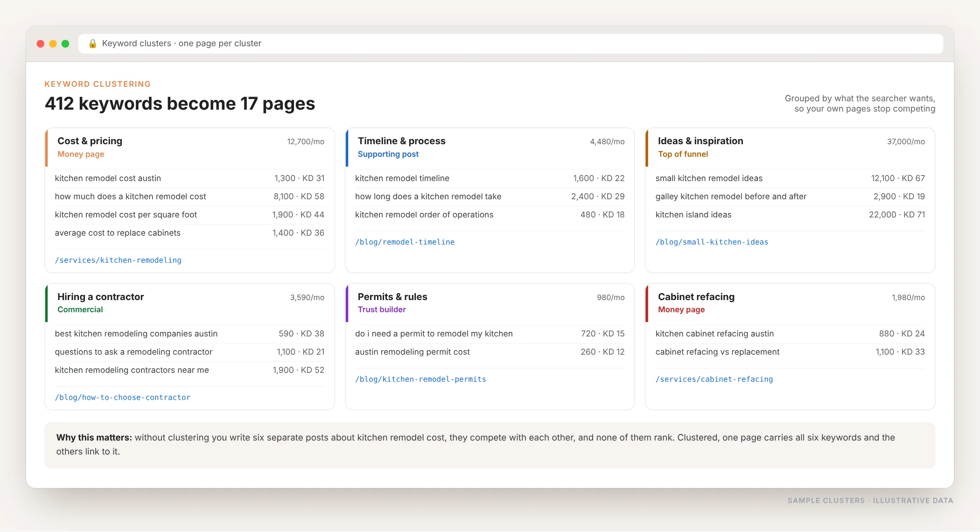The height and width of the screenshot is (532, 980).
Task: Click 'kitchen cabinet refacing austin' keyword
Action: (x=714, y=334)
